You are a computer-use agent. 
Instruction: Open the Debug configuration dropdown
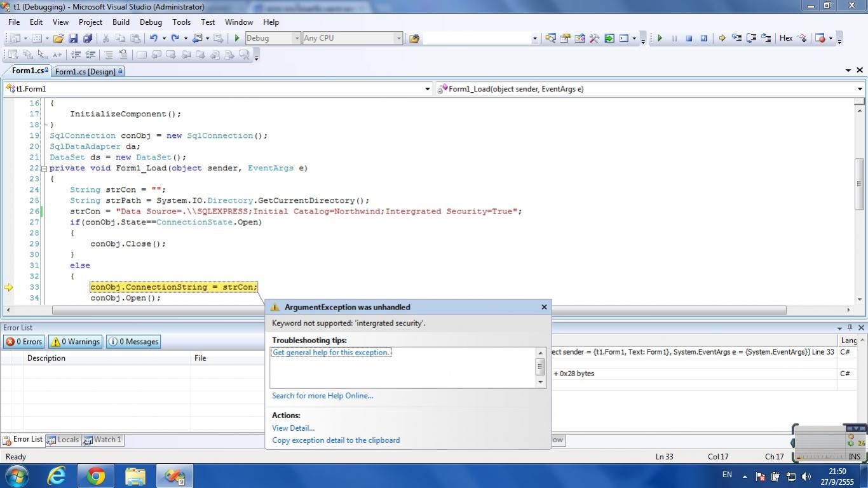296,38
